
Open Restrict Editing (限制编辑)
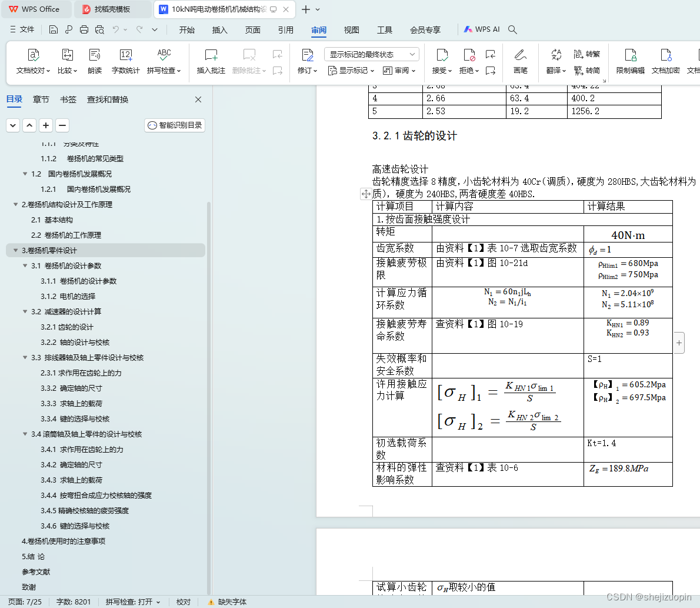pos(631,61)
